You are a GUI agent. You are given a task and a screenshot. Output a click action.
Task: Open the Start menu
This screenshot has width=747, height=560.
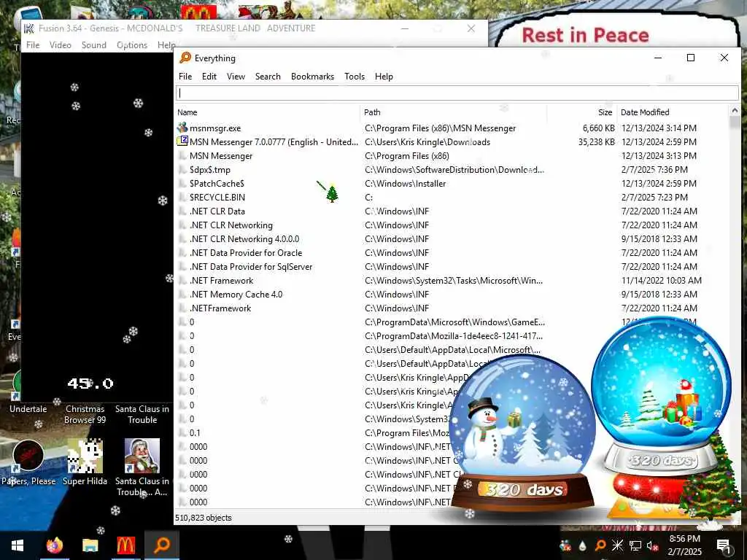(x=18, y=545)
